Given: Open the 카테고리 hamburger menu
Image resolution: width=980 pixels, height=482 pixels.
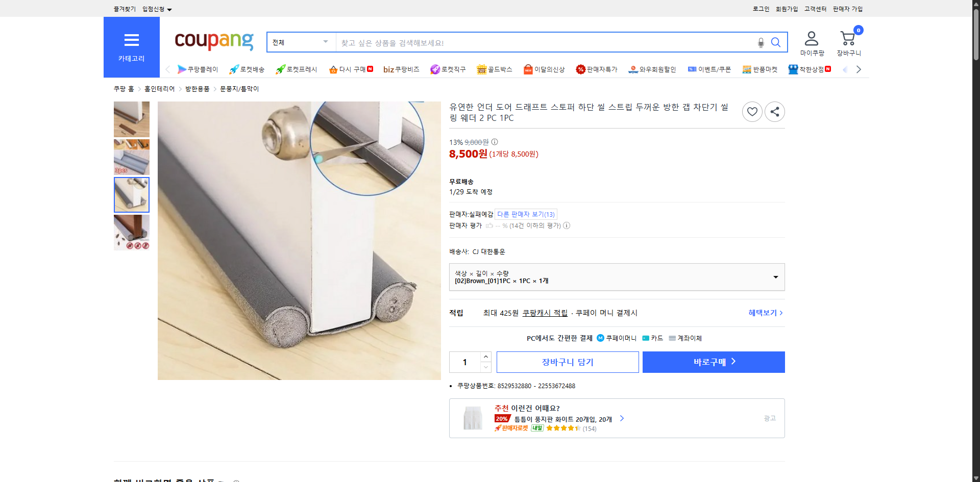Looking at the screenshot, I should tap(131, 40).
